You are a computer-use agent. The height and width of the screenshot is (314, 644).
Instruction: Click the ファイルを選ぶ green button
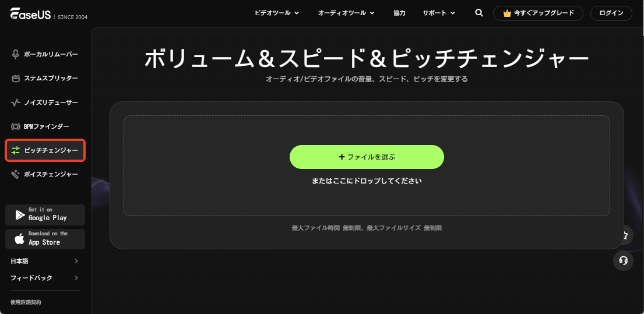(x=367, y=157)
